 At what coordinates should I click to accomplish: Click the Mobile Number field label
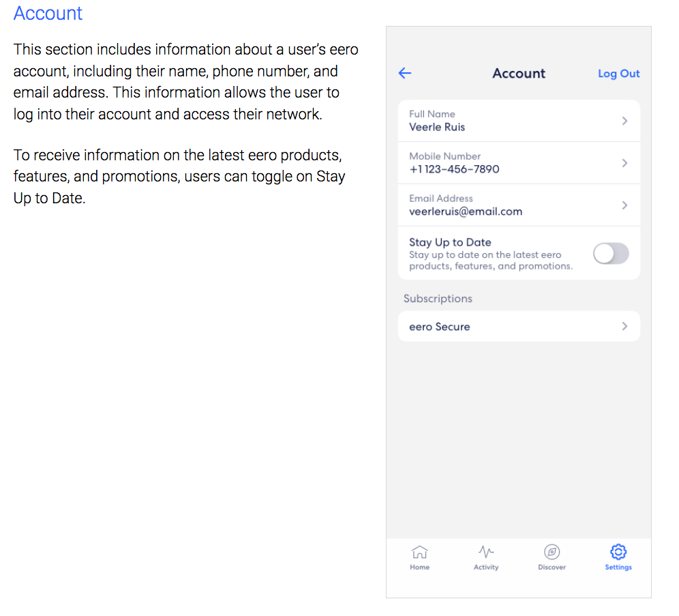point(444,156)
